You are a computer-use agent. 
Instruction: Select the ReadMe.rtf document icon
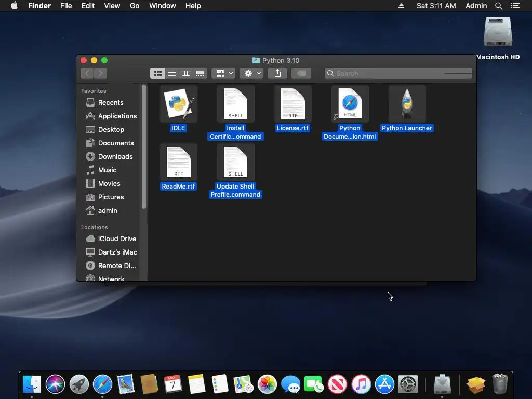point(179,162)
